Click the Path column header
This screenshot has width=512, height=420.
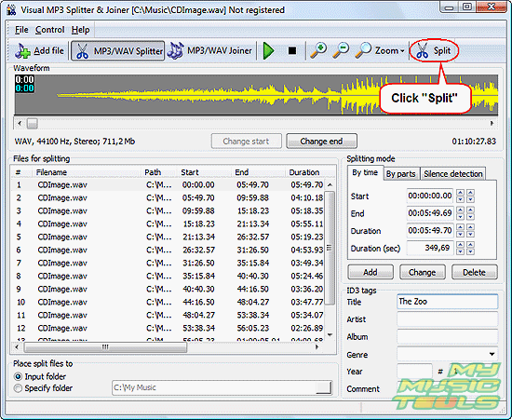[x=159, y=172]
